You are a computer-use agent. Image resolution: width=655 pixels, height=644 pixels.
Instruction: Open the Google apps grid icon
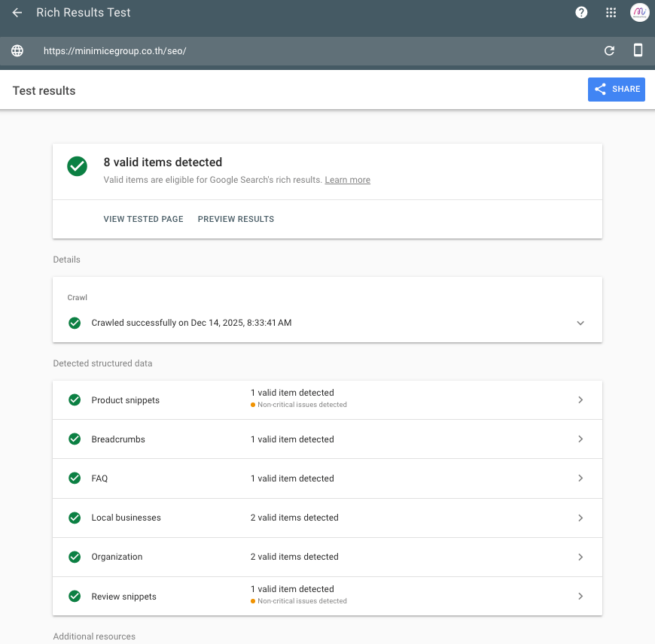pyautogui.click(x=611, y=12)
